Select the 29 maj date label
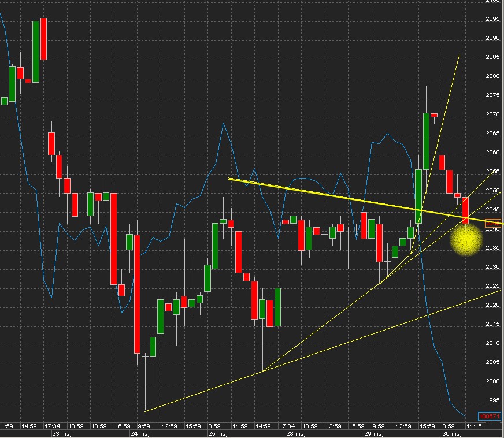504x438 pixels. (x=374, y=434)
